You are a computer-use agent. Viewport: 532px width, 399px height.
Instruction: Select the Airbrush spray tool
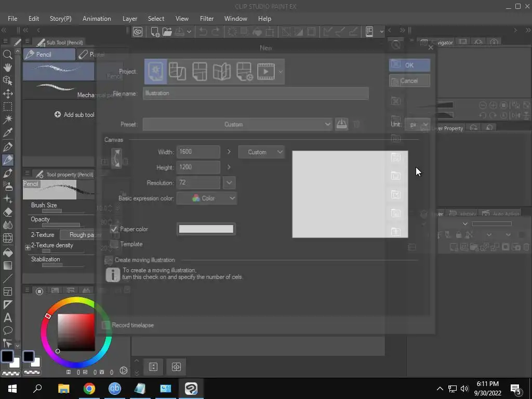coord(7,186)
